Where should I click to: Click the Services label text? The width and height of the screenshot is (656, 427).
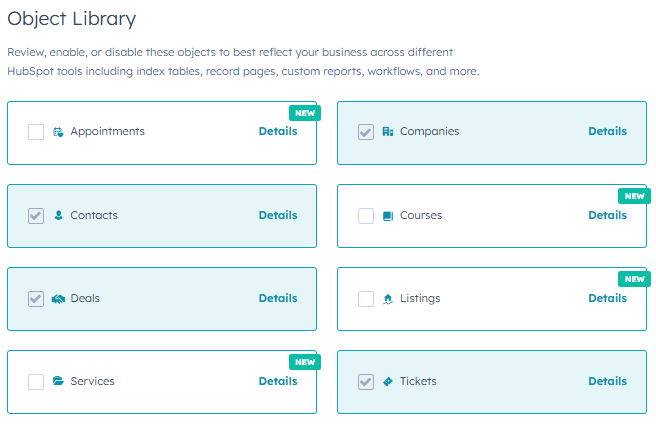tap(92, 381)
